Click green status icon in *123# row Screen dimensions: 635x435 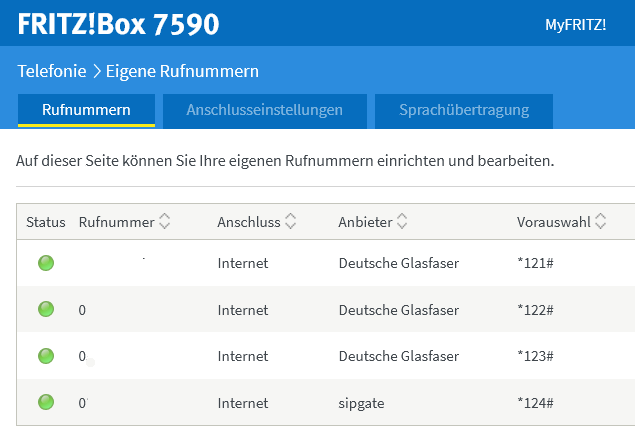[46, 356]
